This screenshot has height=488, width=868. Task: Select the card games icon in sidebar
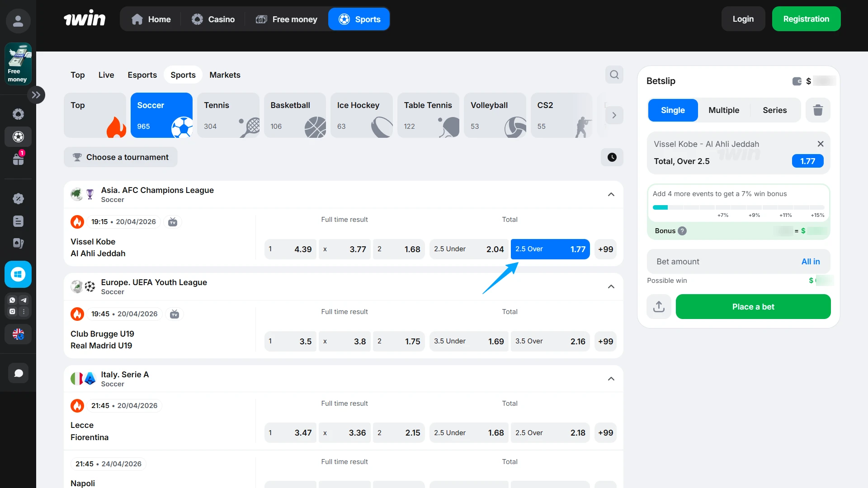coord(18,243)
